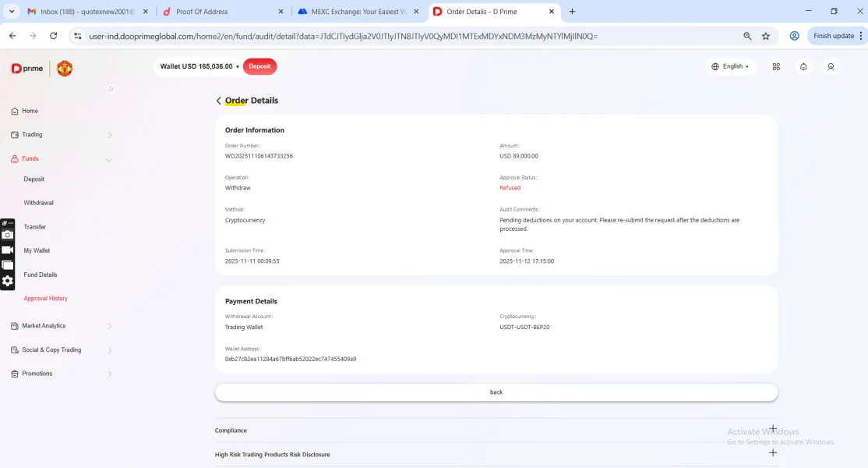Open Approval History in sidebar

(x=45, y=299)
